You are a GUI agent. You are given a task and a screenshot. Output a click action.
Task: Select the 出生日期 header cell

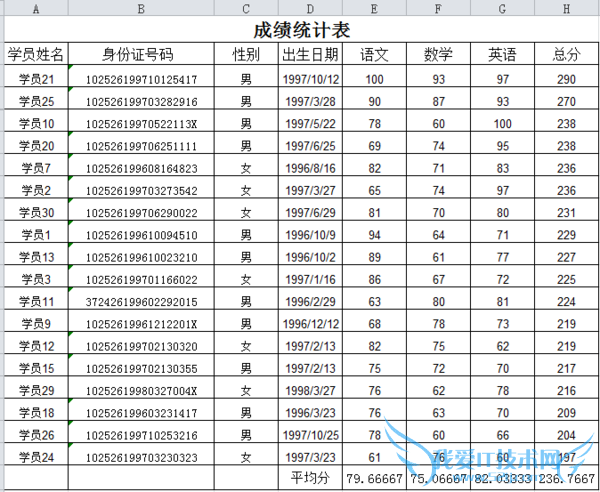310,54
